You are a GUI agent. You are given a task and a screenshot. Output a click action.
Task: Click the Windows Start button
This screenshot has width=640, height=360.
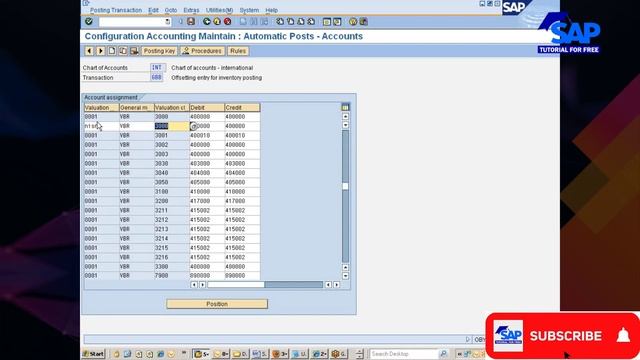point(93,353)
